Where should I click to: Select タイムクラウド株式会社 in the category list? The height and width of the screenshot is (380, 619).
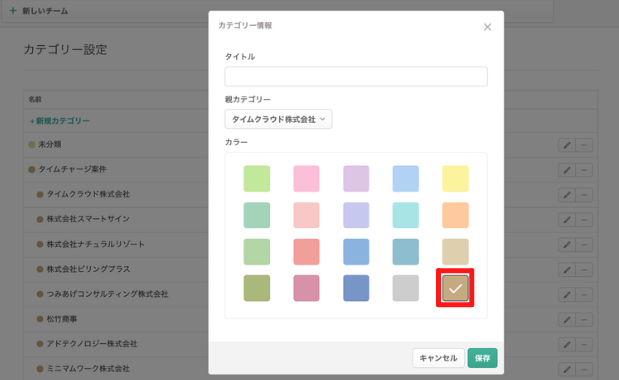click(88, 194)
